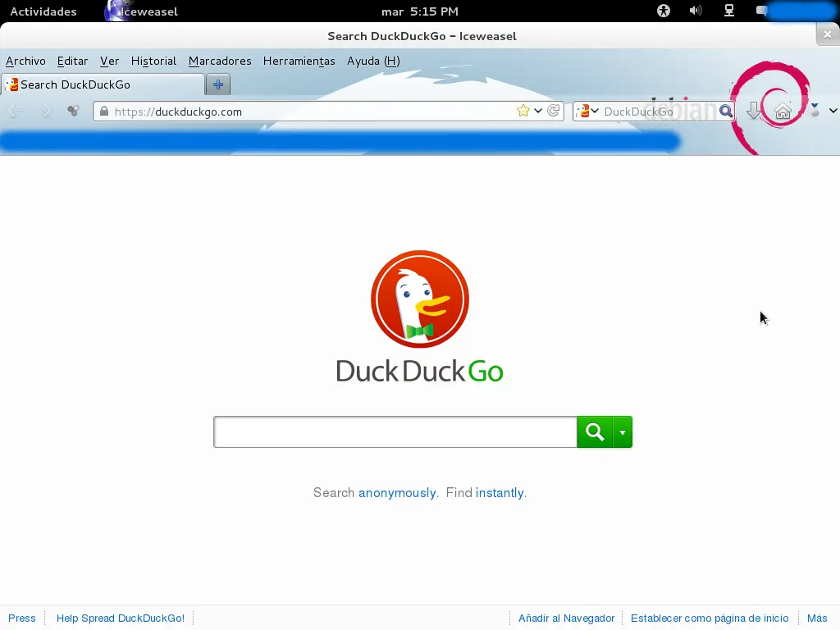Follow the instantly link

(500, 493)
